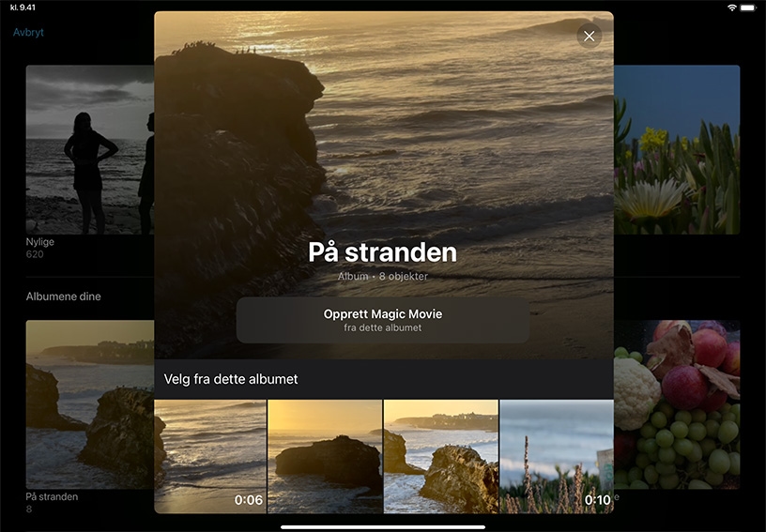Click 'Album · 8 objekter' subtitle
Image resolution: width=766 pixels, height=532 pixels.
pos(382,276)
